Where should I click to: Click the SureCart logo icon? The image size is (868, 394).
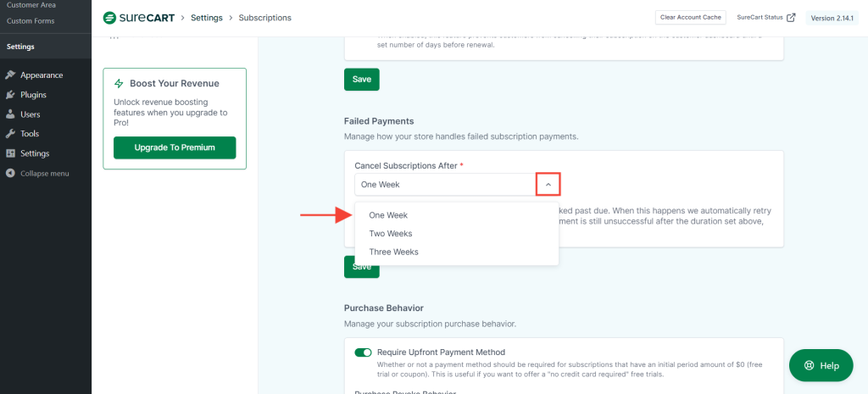[109, 17]
